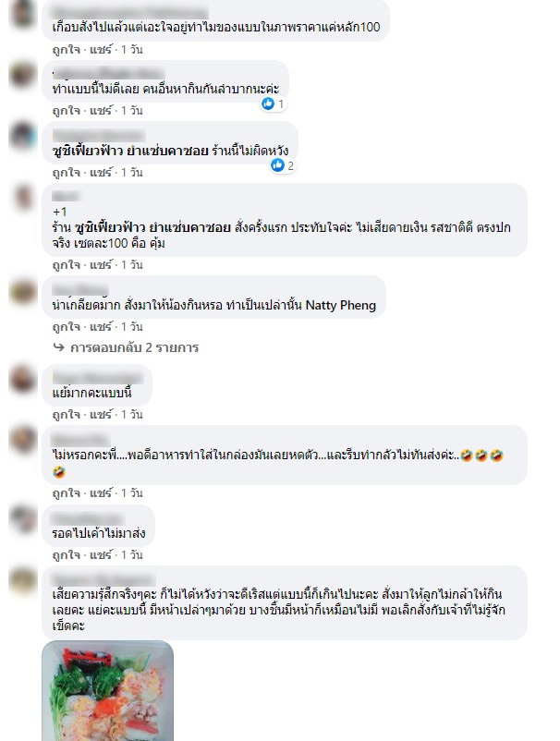
Task: Like the comment with laughing emojis
Action: pyautogui.click(x=67, y=493)
